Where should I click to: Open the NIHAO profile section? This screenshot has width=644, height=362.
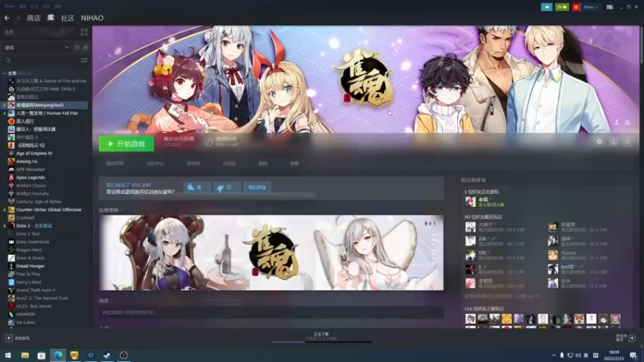click(x=92, y=18)
